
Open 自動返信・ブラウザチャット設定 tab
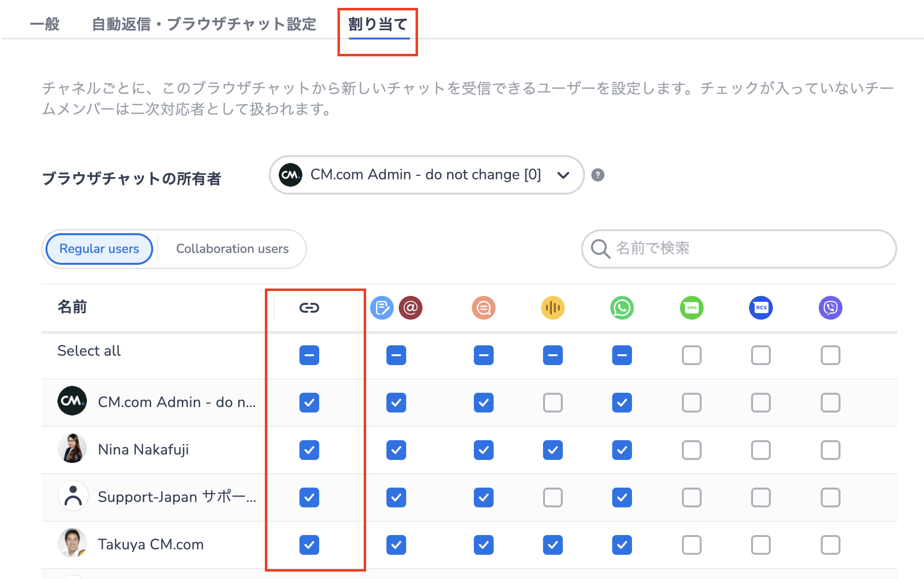coord(204,24)
